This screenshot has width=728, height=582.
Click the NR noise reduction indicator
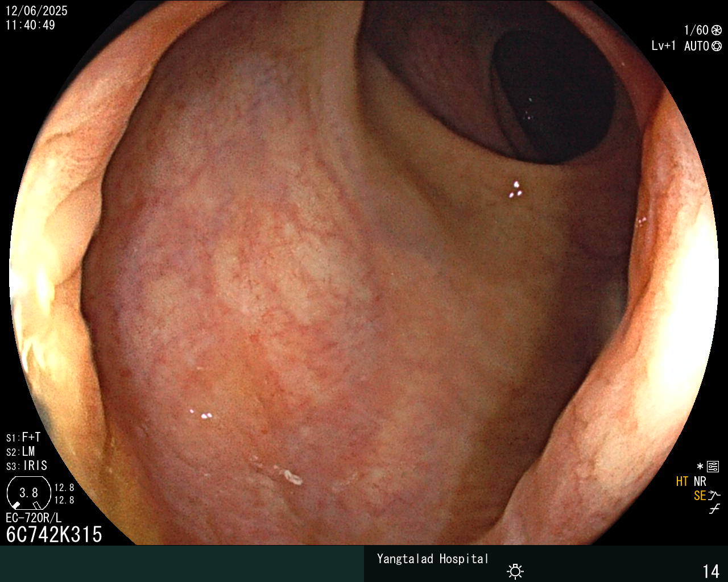[x=700, y=481]
